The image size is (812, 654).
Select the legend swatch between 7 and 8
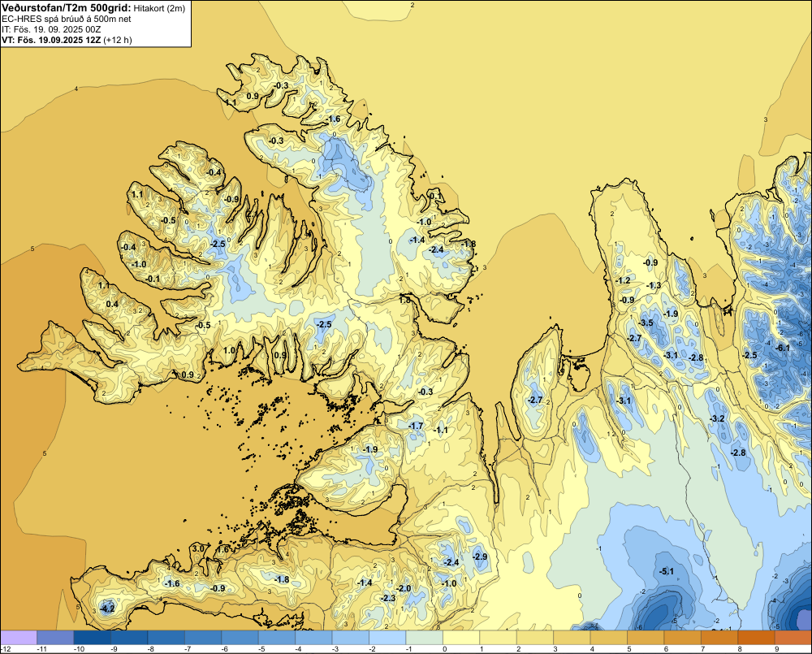coord(719,637)
